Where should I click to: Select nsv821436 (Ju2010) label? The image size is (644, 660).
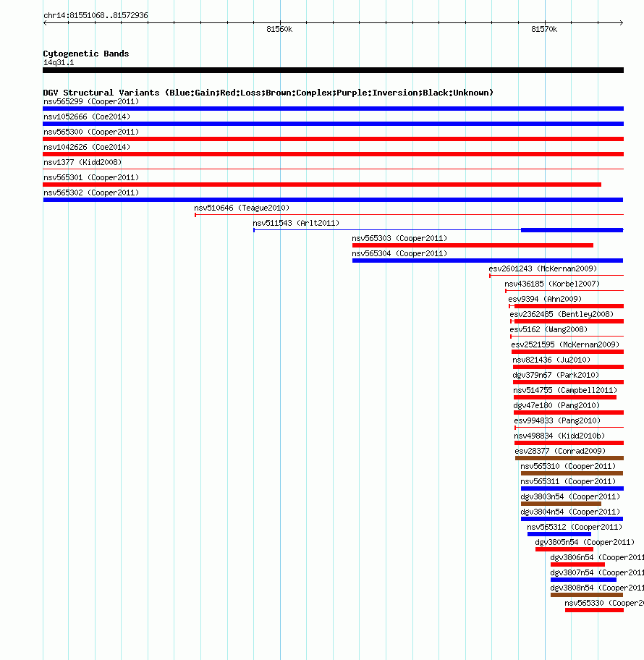(x=551, y=360)
